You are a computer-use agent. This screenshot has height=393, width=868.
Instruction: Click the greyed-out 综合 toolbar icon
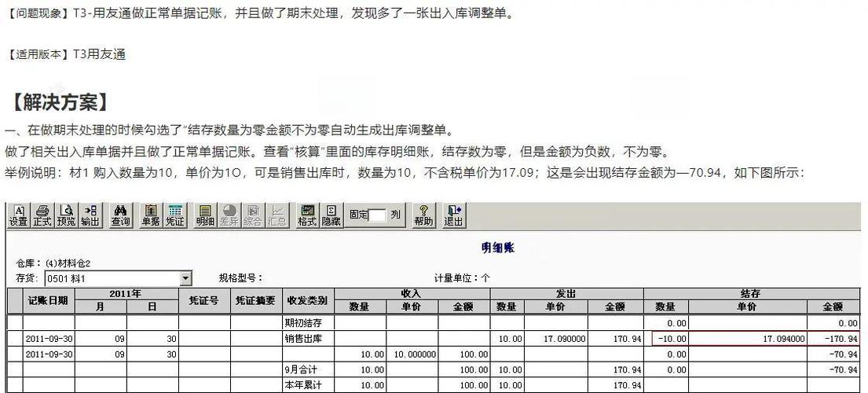pos(253,215)
